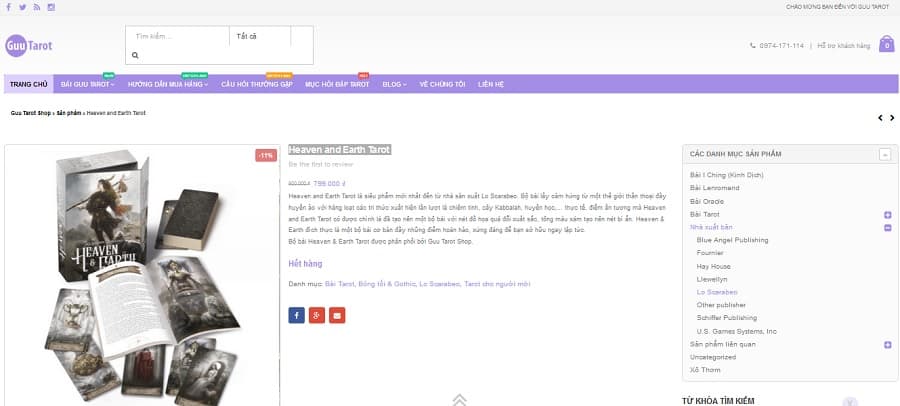Click Hỗ trợ khách hàng link

[x=843, y=45]
